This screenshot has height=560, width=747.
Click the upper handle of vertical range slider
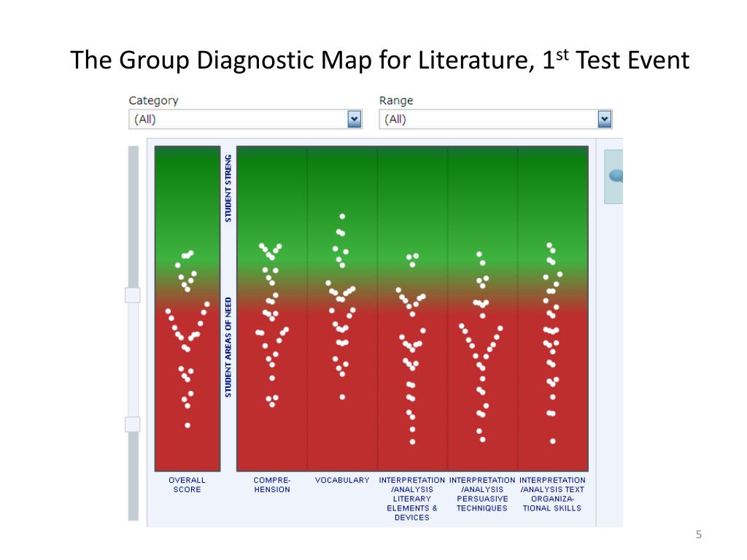(133, 295)
